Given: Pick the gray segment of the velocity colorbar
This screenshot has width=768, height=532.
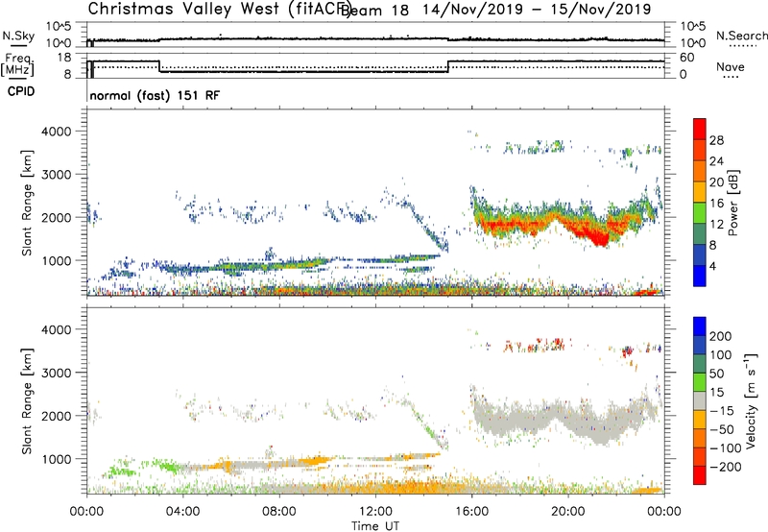Looking at the screenshot, I should [x=700, y=401].
